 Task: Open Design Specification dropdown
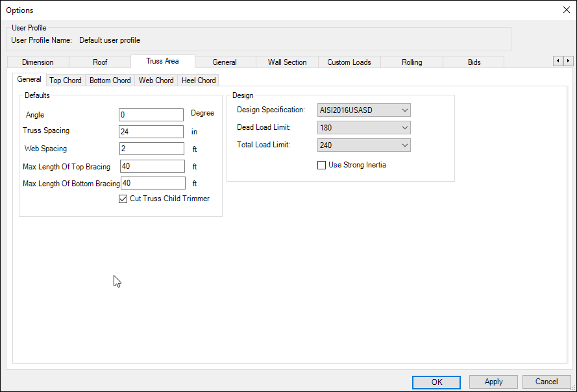click(363, 110)
